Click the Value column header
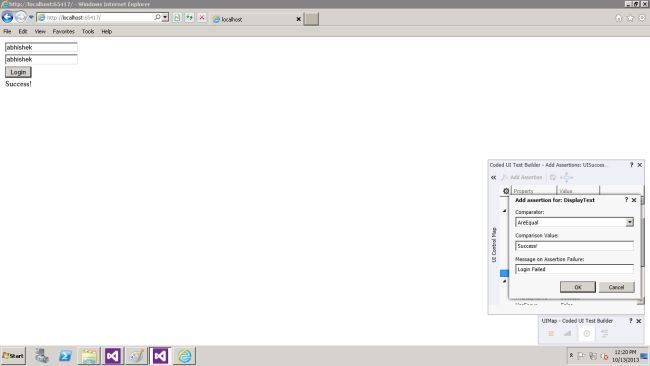The height and width of the screenshot is (366, 650). pyautogui.click(x=578, y=191)
